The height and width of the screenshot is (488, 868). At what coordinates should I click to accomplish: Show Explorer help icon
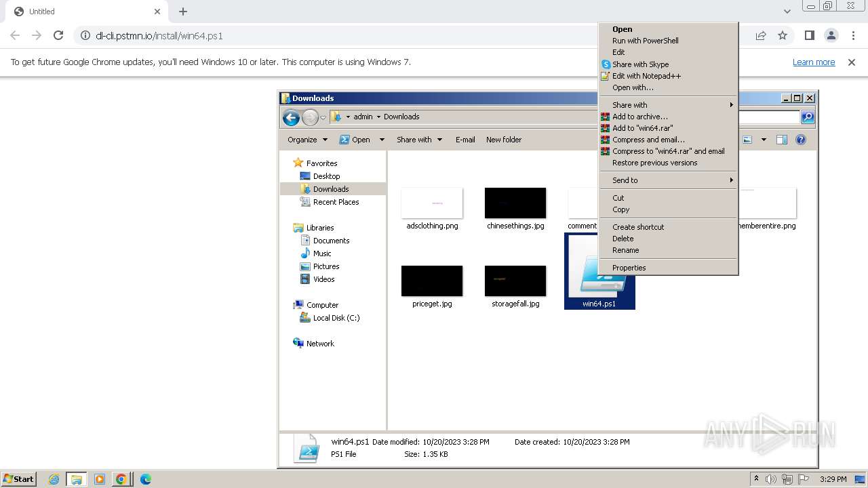[801, 140]
